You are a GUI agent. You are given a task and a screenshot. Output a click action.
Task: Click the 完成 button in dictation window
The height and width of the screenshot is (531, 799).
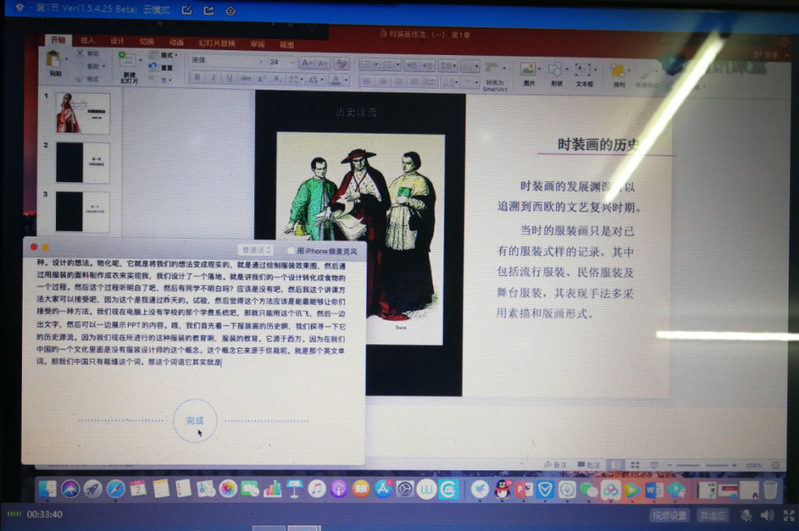195,420
